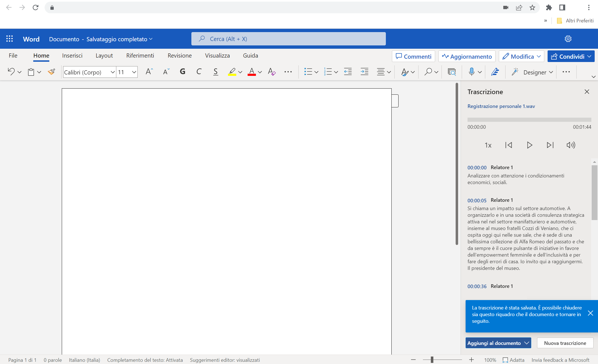This screenshot has height=364, width=598.
Task: Select the 00:00:05 transcript timestamp
Action: [477, 200]
